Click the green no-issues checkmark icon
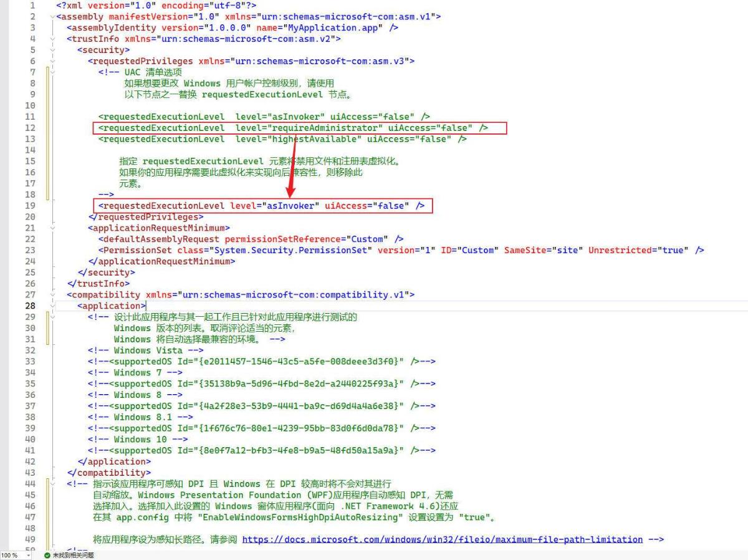Image resolution: width=748 pixels, height=560 pixels. tap(47, 555)
